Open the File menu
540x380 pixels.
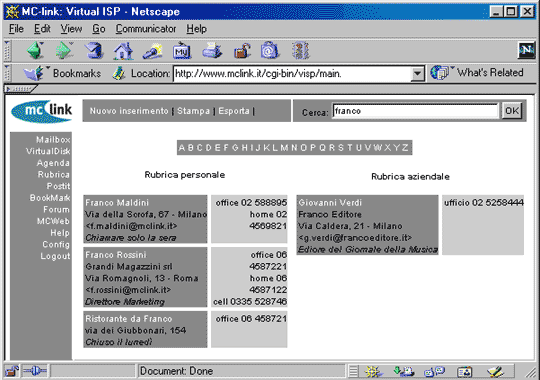[16, 29]
